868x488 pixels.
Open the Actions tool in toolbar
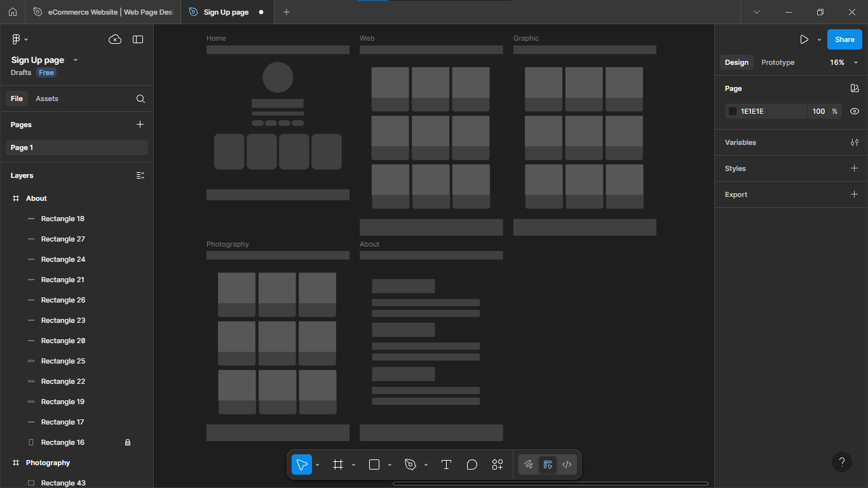498,464
